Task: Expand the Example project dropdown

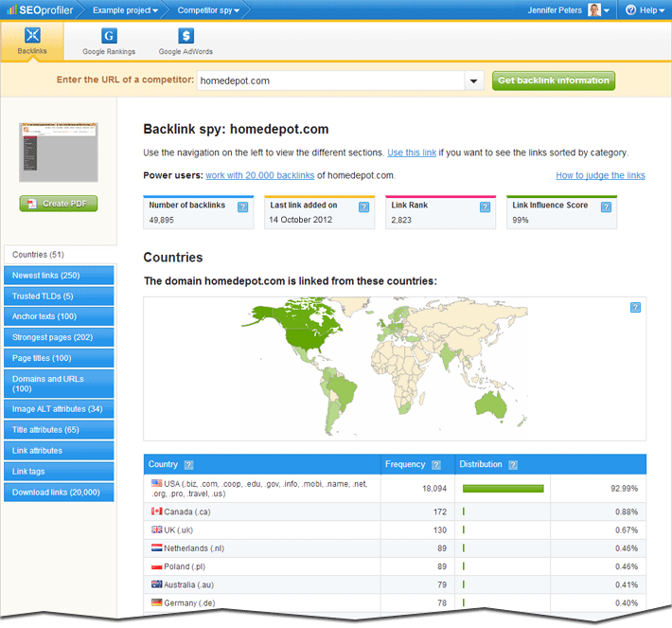Action: pos(154,10)
